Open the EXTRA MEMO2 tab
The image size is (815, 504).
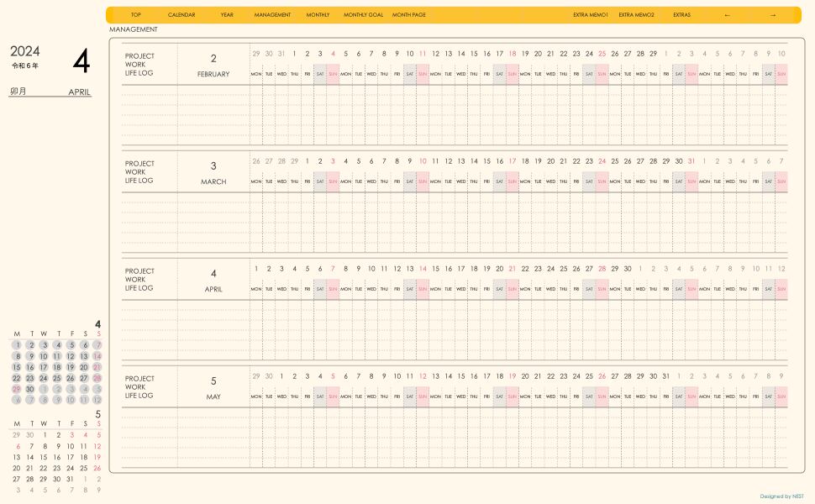636,15
